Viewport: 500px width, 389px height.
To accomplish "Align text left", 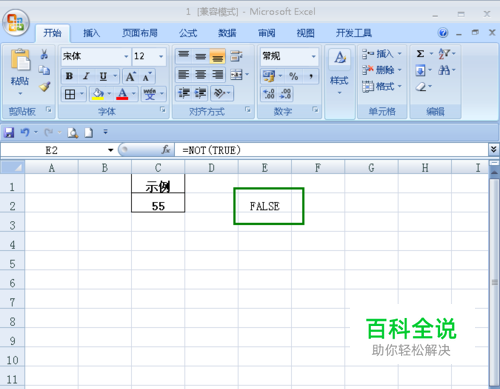I will (x=183, y=75).
